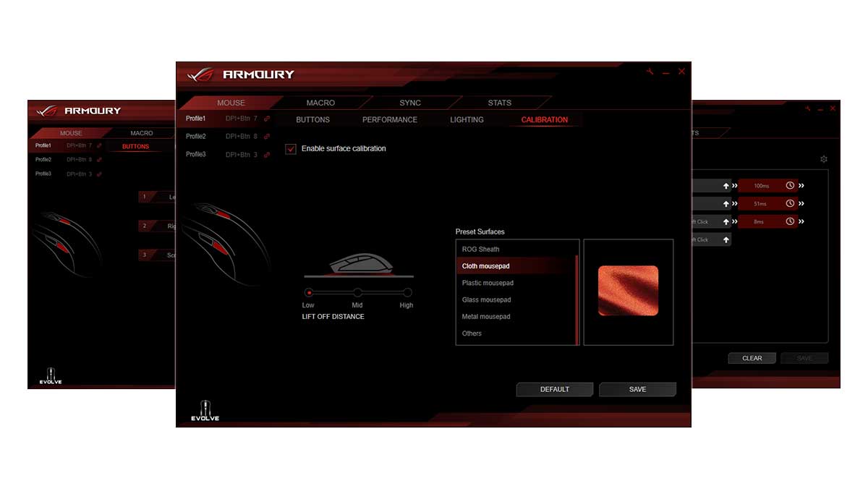Image resolution: width=868 pixels, height=489 pixels.
Task: Set lift off distance to Low
Action: coord(309,293)
